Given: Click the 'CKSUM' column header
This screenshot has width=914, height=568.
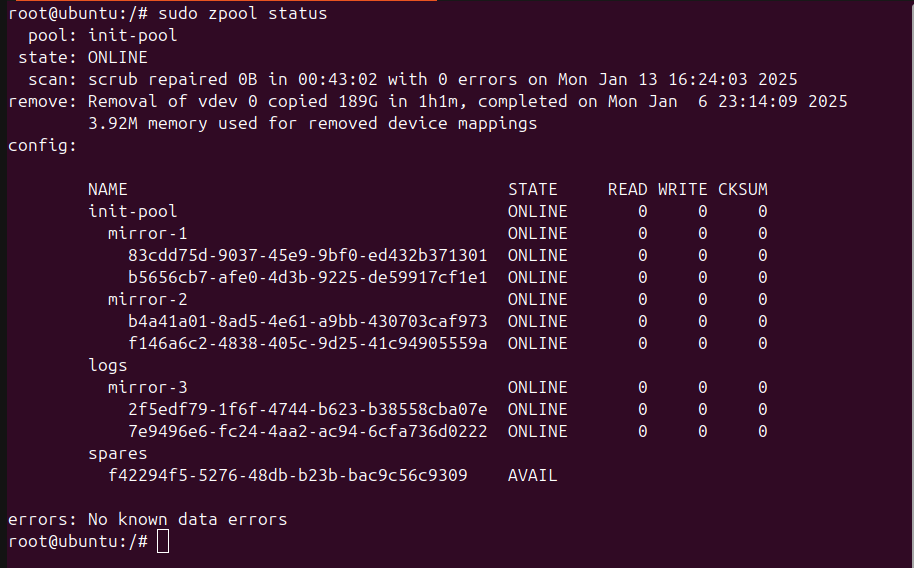Looking at the screenshot, I should pos(742,190).
